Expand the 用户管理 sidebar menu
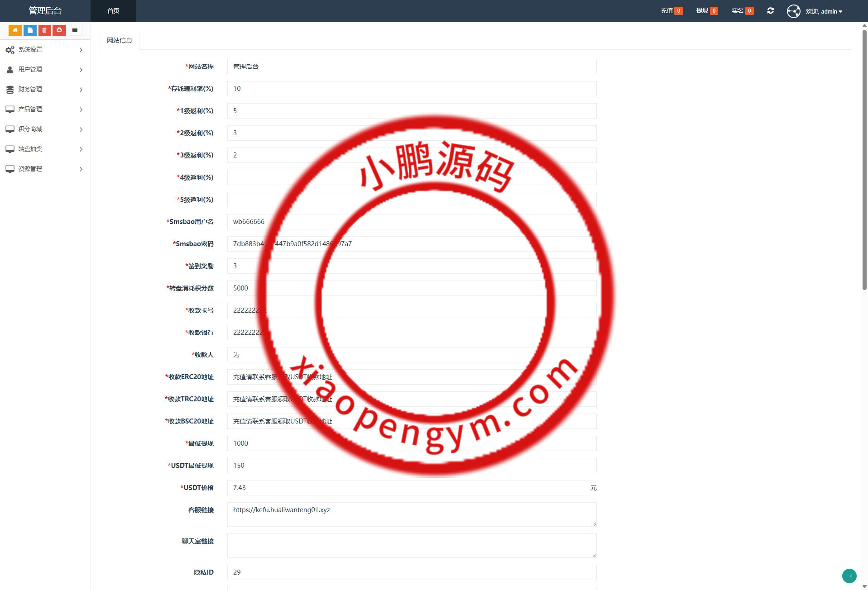Viewport: 868px width, 590px height. (x=45, y=70)
